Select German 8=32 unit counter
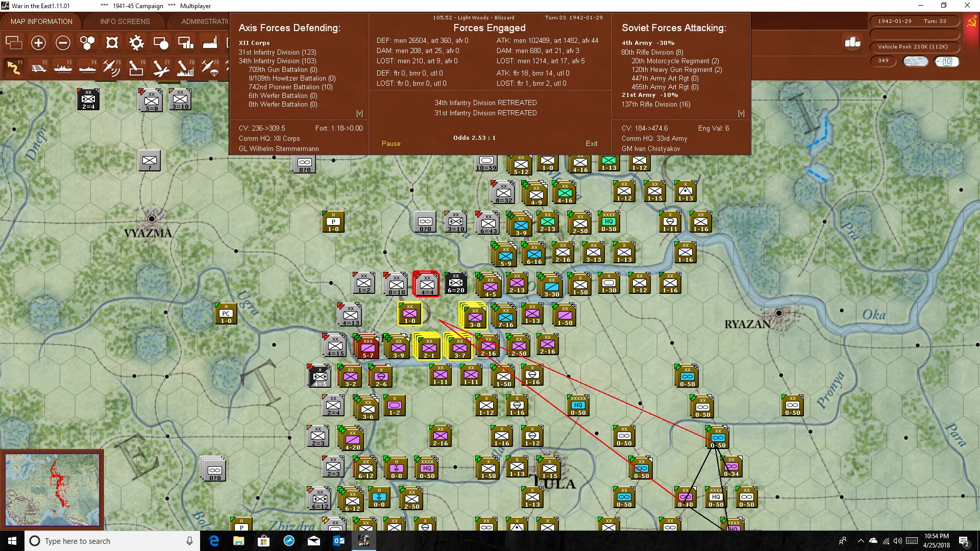 [x=504, y=192]
